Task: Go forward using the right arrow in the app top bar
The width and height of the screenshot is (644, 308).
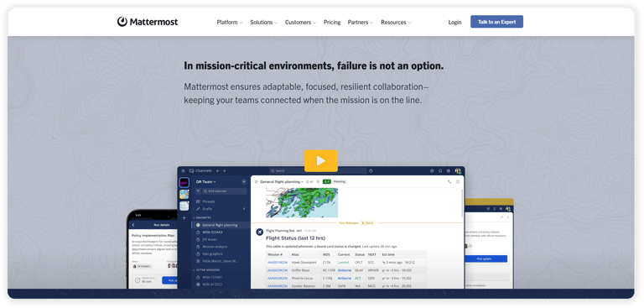Action: 224,170
